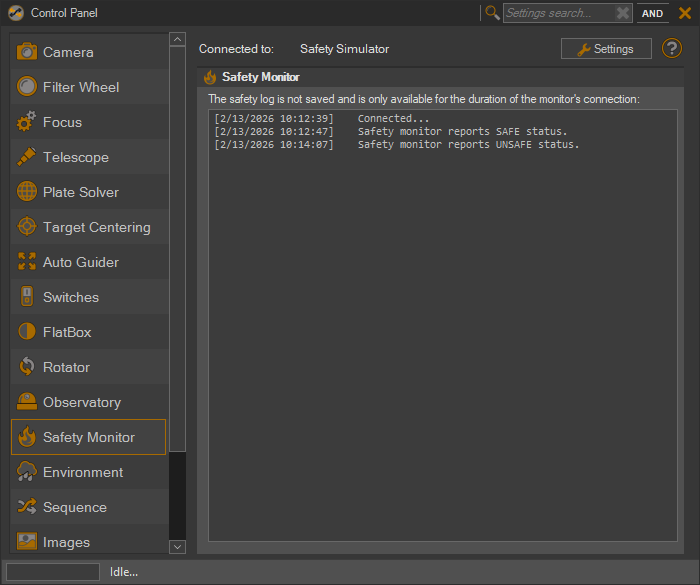This screenshot has height=585, width=700.
Task: Open the Focus gear icon
Action: pos(27,121)
